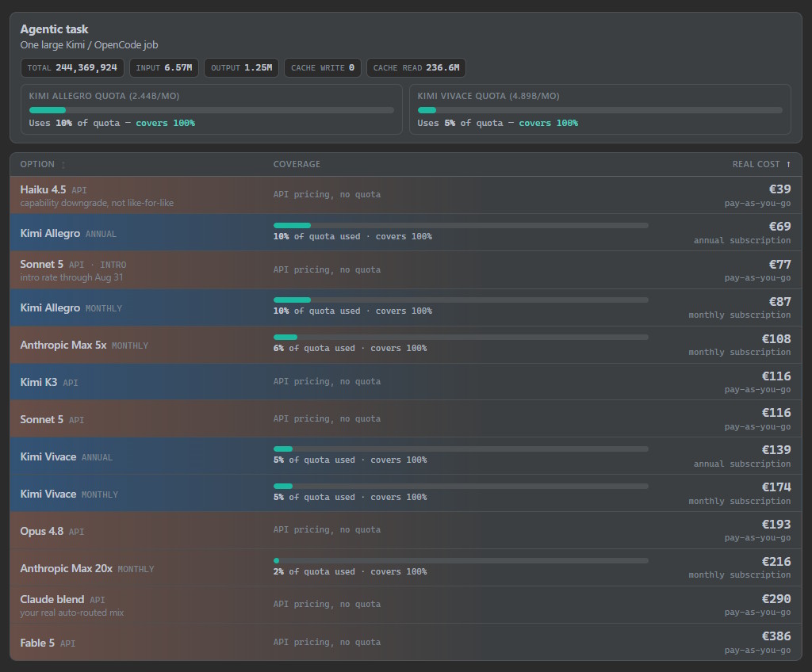Image resolution: width=812 pixels, height=672 pixels.
Task: Select the Kimi K3 API row
Action: (405, 381)
